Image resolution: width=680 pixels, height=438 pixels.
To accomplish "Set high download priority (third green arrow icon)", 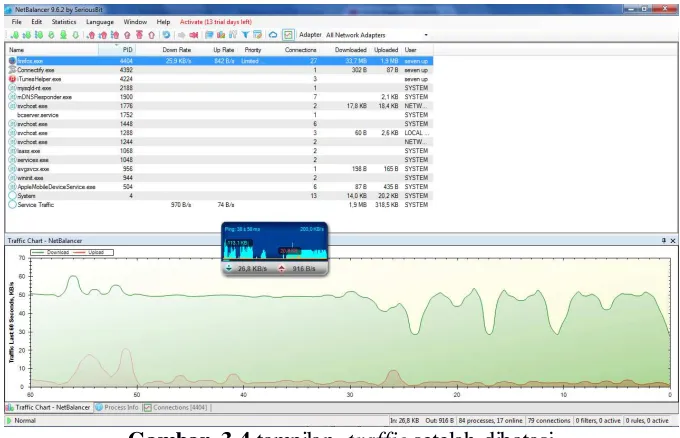I will point(39,35).
